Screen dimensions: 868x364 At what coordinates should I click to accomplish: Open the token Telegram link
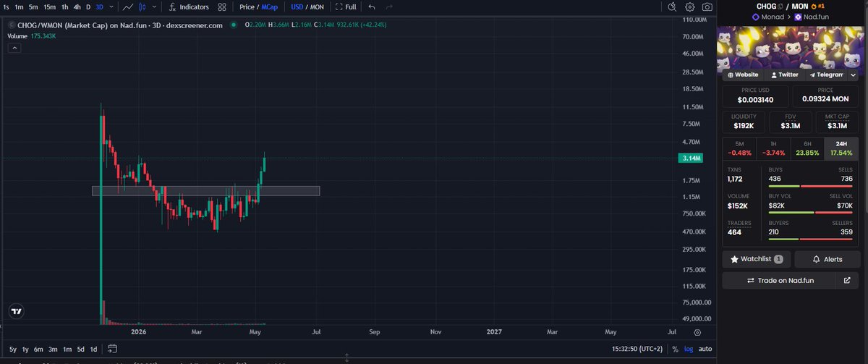[x=826, y=75]
